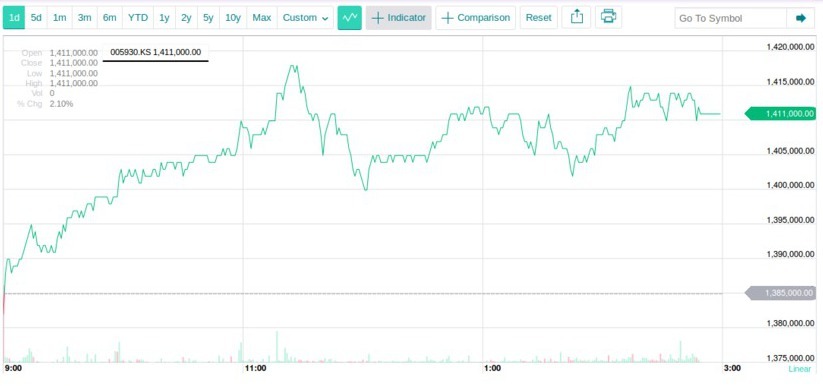Select the 3m time range
Screen dimensions: 823x386
click(85, 18)
